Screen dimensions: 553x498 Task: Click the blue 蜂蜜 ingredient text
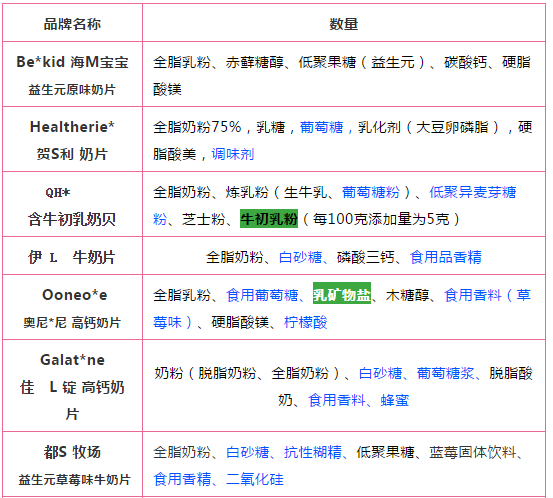pos(395,400)
